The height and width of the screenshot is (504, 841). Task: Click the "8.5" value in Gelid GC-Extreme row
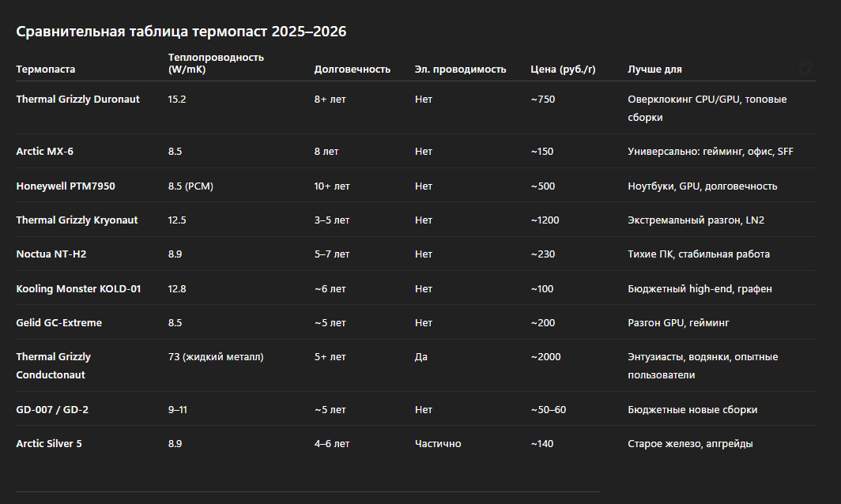(x=175, y=323)
